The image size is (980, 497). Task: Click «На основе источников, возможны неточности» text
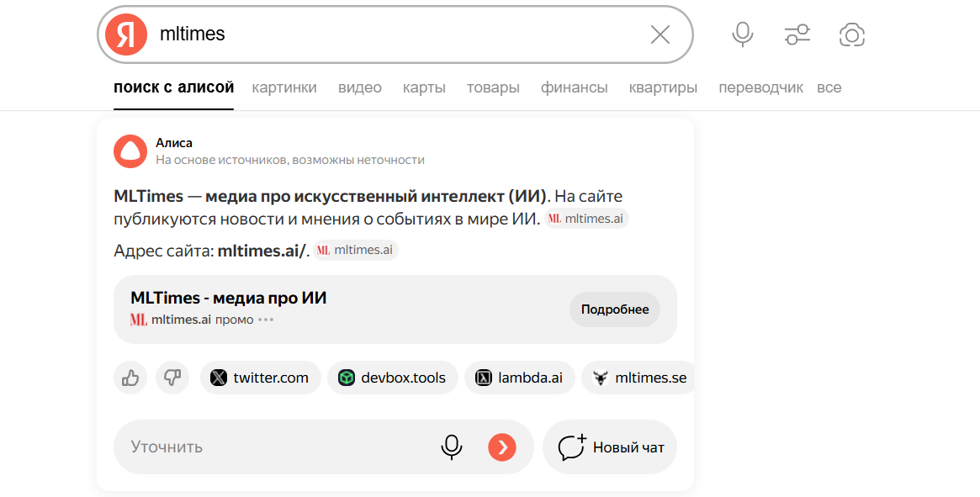click(290, 160)
